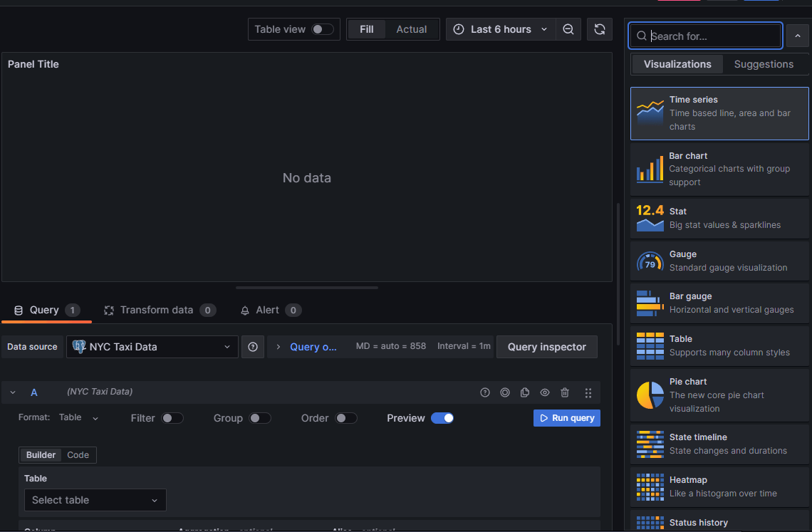The image size is (812, 532).
Task: Choose the Gauge visualization
Action: coord(719,261)
